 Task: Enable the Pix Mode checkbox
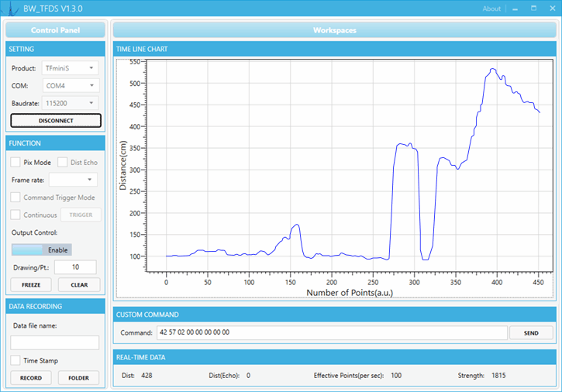pyautogui.click(x=16, y=163)
